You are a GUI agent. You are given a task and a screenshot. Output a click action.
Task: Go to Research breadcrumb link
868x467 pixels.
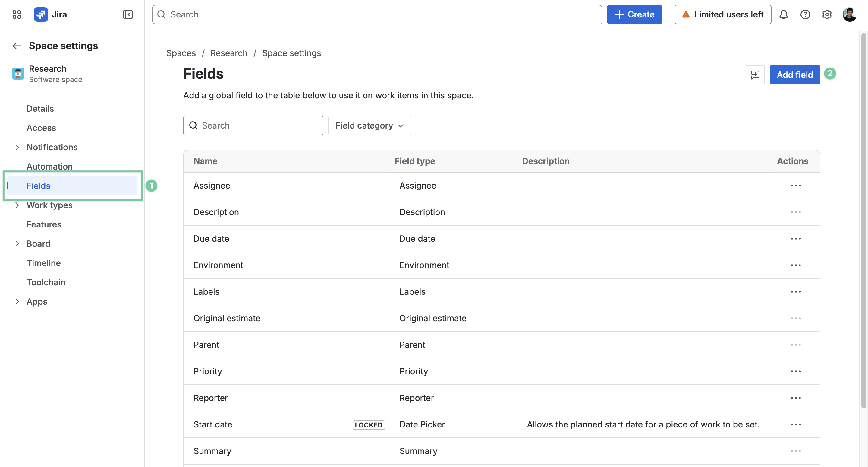[229, 53]
